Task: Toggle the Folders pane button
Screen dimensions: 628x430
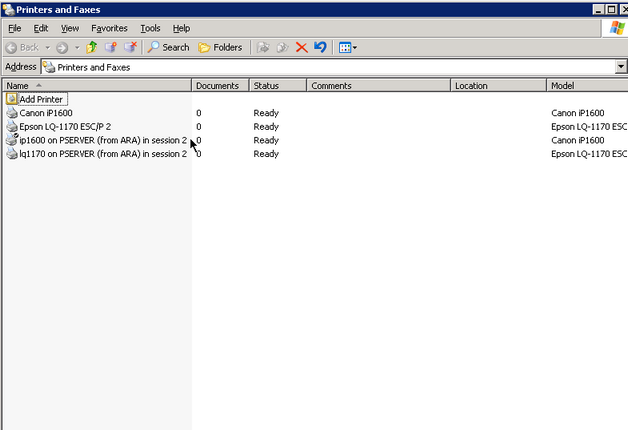Action: point(220,47)
